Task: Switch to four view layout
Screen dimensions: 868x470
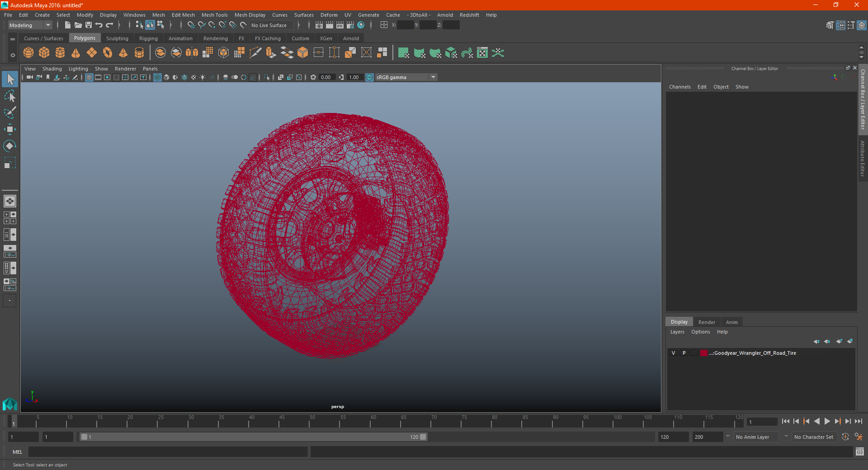Action: 9,218
